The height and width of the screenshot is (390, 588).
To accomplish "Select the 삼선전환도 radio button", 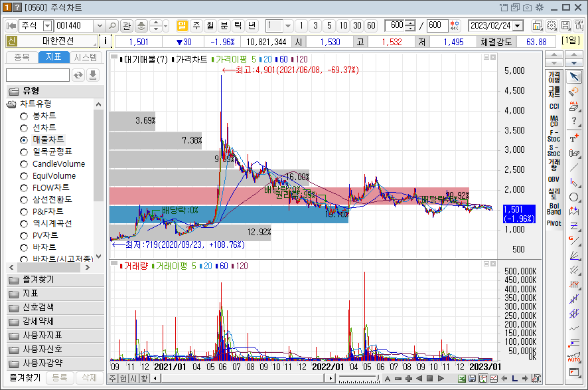I will (24, 200).
